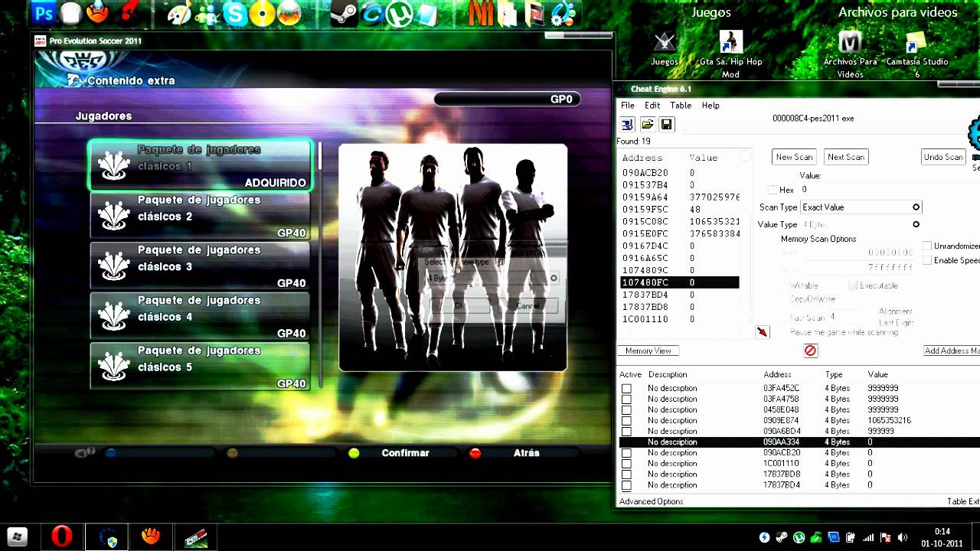Click the open folder icon in Cheat Engine toolbar

click(x=648, y=125)
